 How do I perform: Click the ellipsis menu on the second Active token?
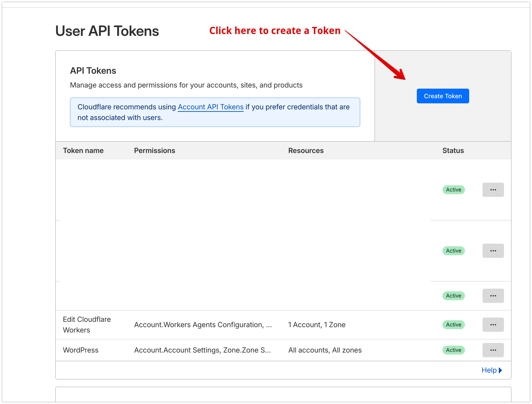(493, 251)
